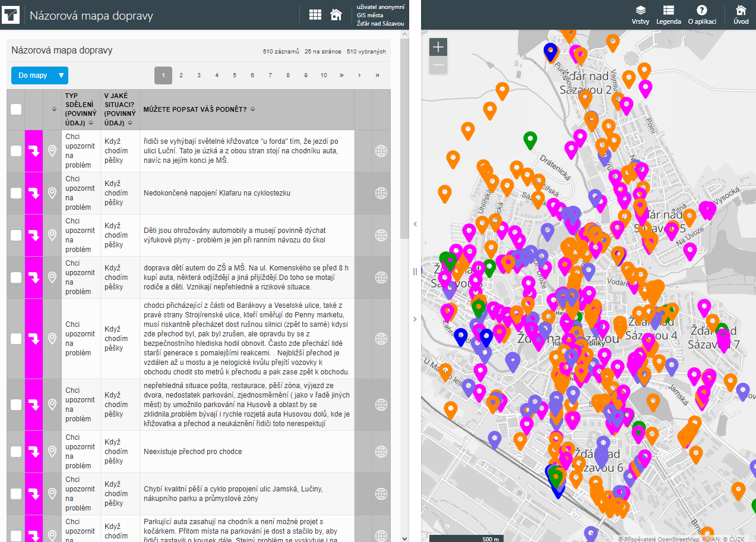Click '25 na stránce' text
756x542 pixels.
click(323, 52)
